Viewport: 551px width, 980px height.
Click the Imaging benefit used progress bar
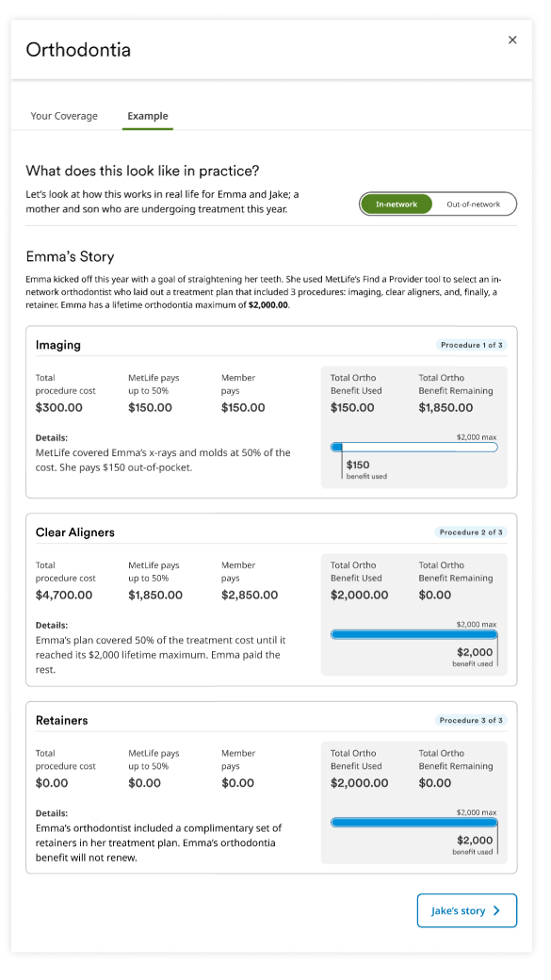(414, 448)
